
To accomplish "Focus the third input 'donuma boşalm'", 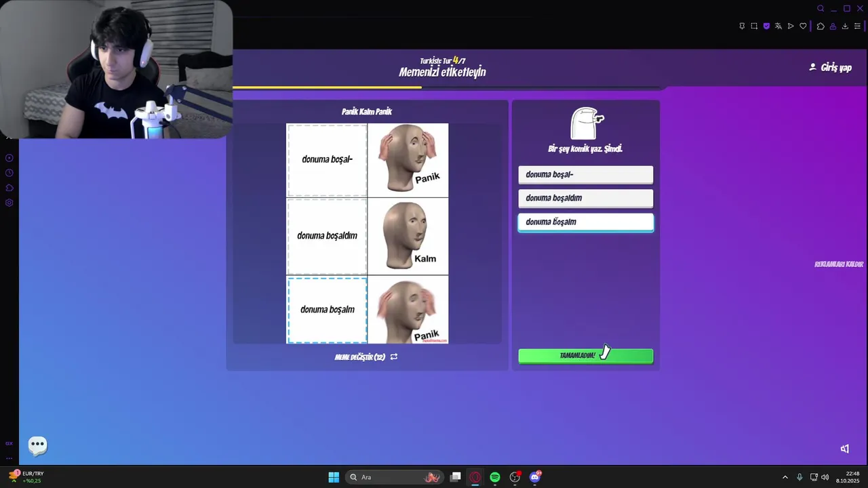I will coord(586,222).
